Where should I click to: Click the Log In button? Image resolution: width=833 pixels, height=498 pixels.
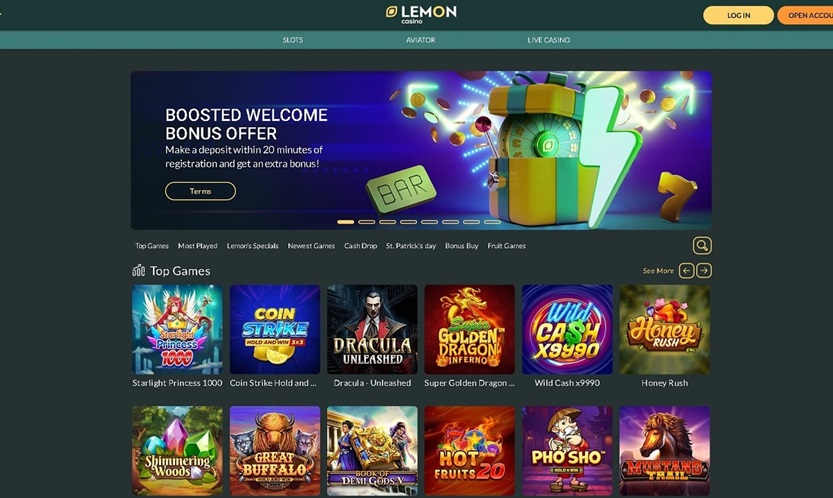[738, 15]
